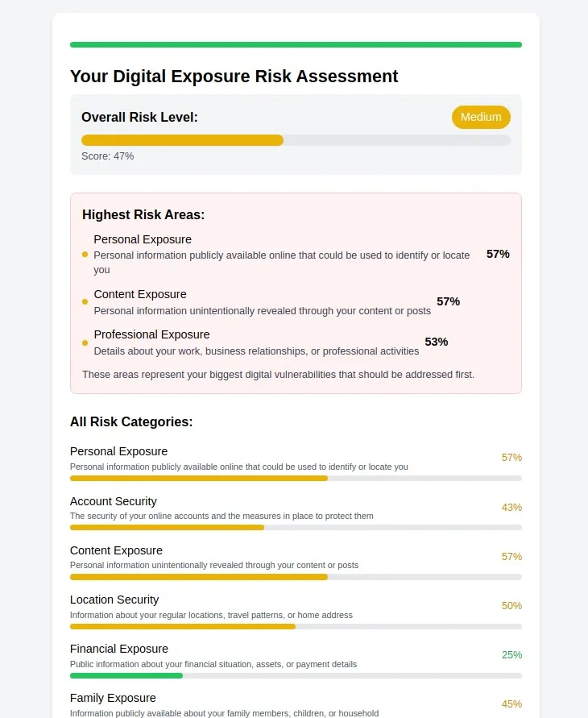Click the yellow bullet beside Content Exposure

pos(85,301)
